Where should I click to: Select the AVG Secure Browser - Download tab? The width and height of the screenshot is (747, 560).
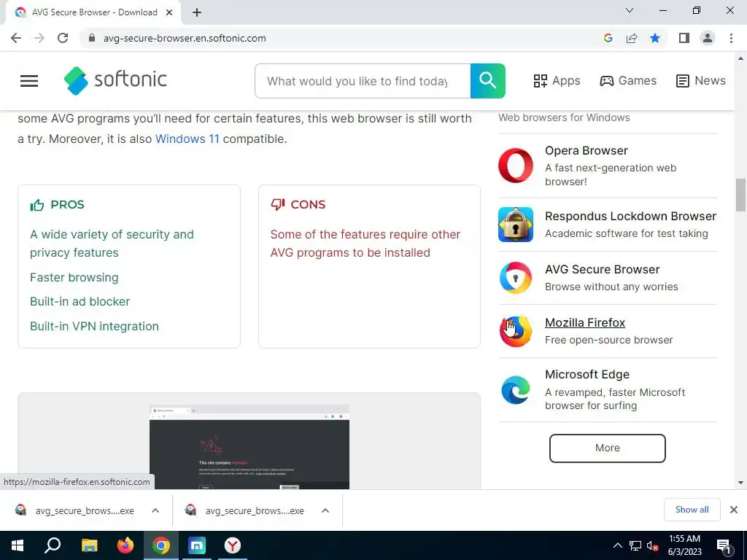(x=93, y=12)
